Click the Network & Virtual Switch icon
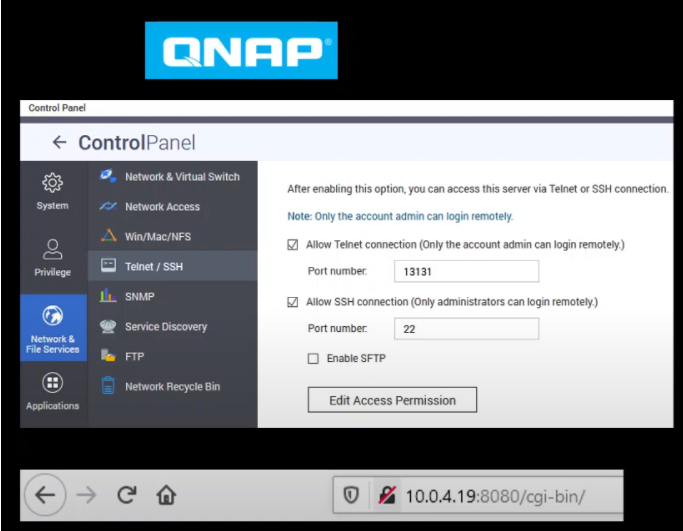The image size is (683, 531). (108, 176)
